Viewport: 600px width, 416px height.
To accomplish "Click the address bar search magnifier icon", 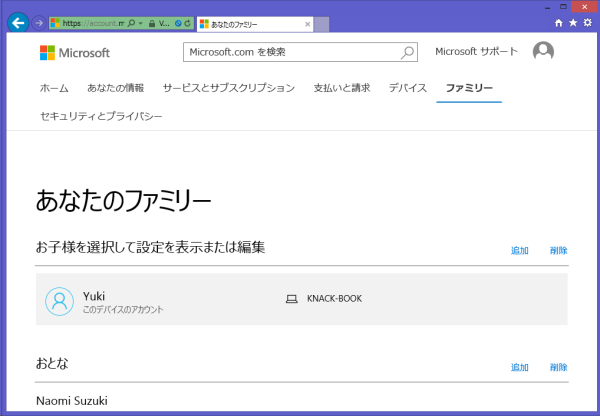I will tap(131, 23).
